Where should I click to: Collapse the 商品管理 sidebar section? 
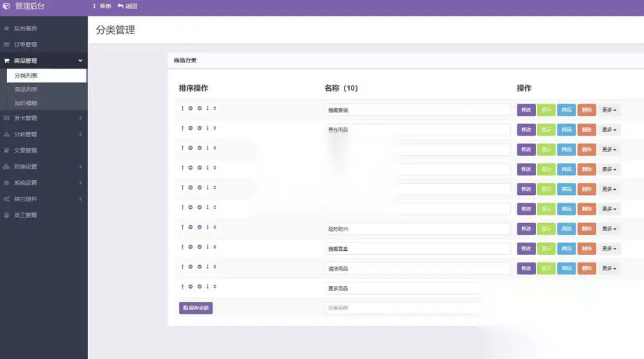(x=44, y=60)
